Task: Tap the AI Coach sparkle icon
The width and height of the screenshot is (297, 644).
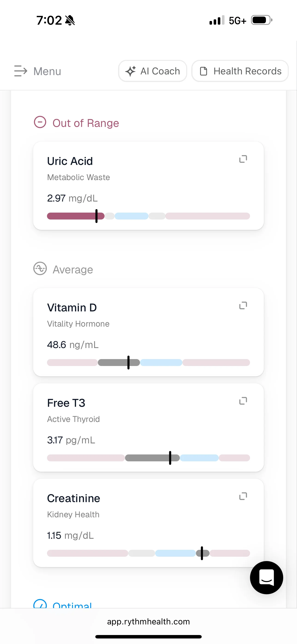Action: pyautogui.click(x=130, y=71)
